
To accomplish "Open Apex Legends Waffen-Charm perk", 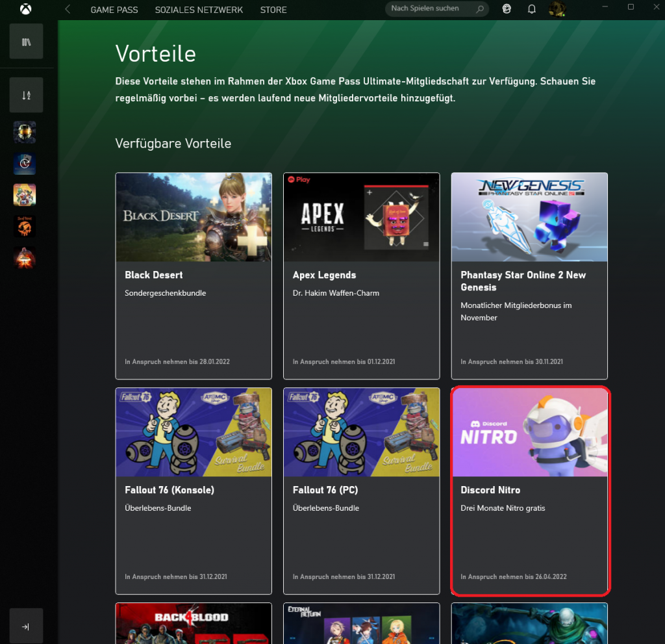I will pyautogui.click(x=361, y=276).
